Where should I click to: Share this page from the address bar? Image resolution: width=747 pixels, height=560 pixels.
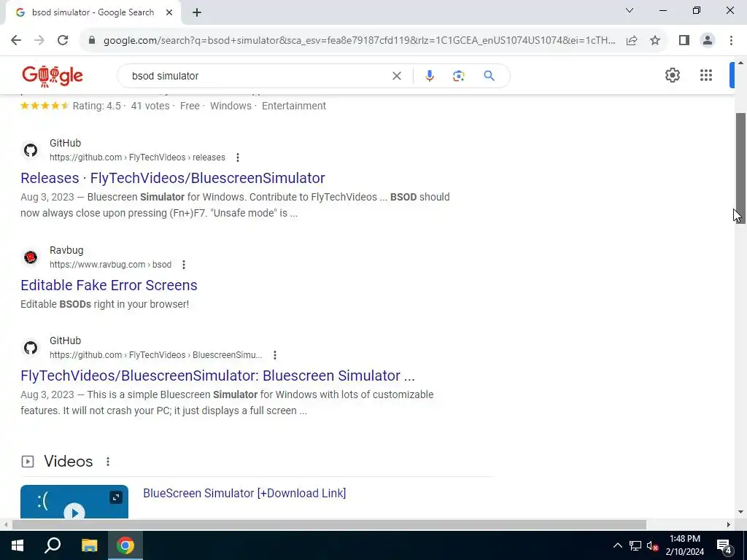point(632,40)
